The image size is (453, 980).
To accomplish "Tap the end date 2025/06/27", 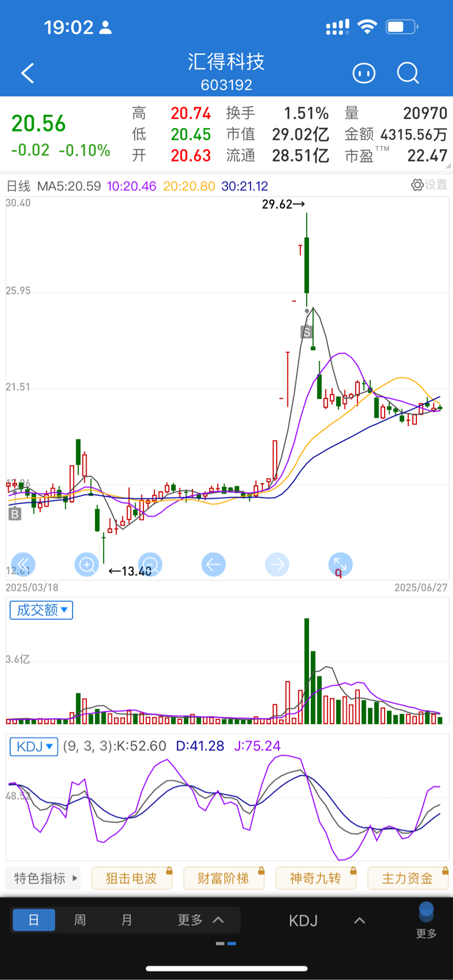I will point(421,587).
